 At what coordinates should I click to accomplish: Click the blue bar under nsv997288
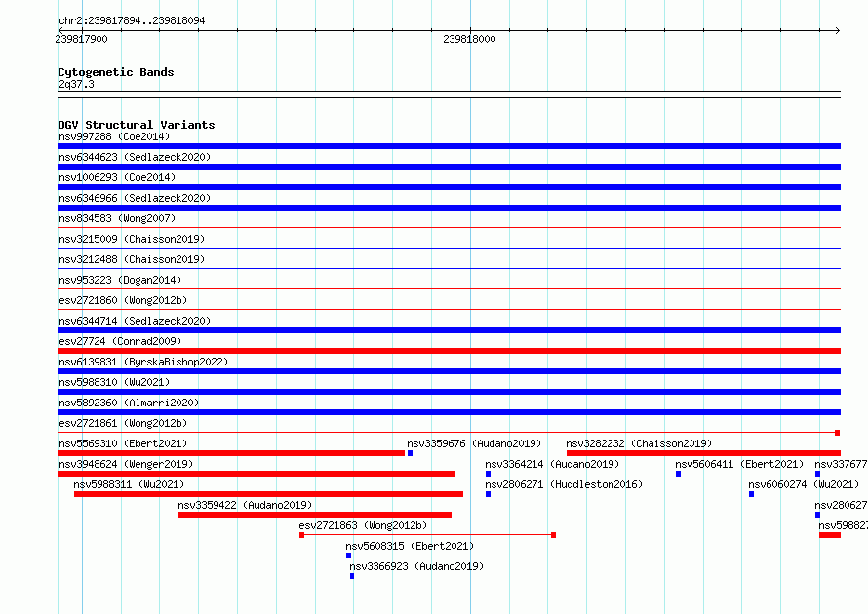(449, 146)
